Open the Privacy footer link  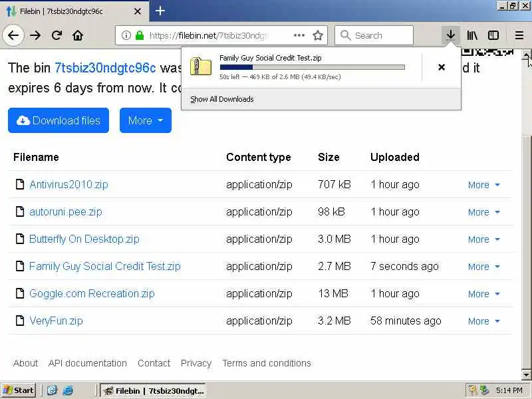tap(196, 363)
